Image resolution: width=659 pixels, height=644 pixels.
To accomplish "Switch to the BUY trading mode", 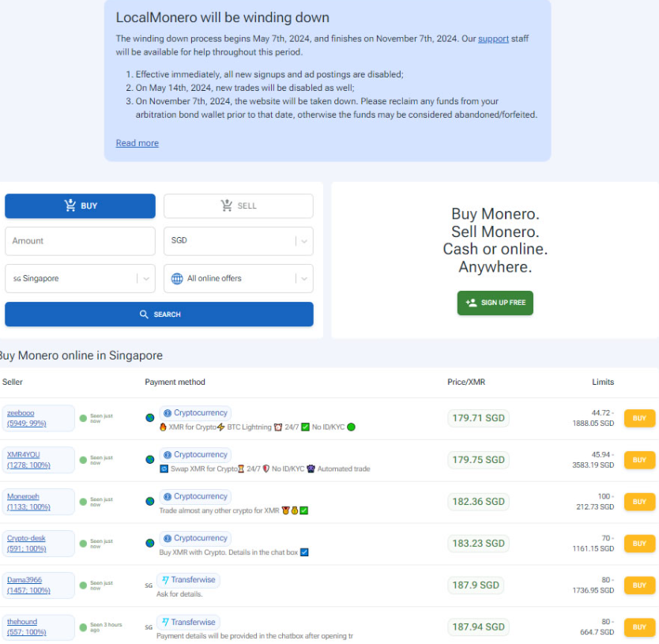I will click(x=80, y=205).
